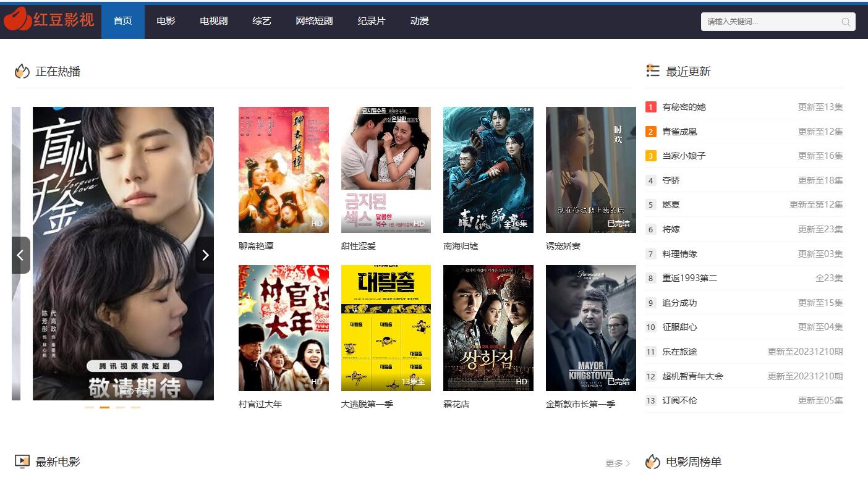Open the 聊斋艳谭 poster

pyautogui.click(x=284, y=170)
